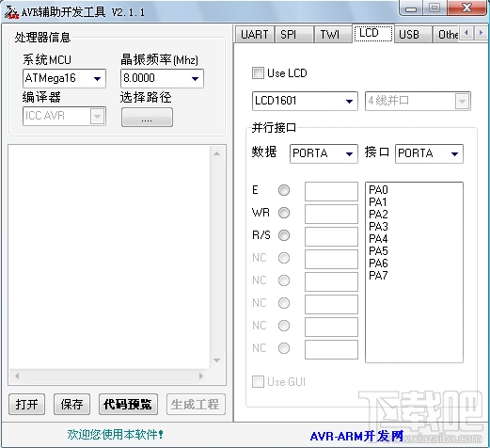
Task: Click the 选择路径 browse button
Action: [147, 118]
